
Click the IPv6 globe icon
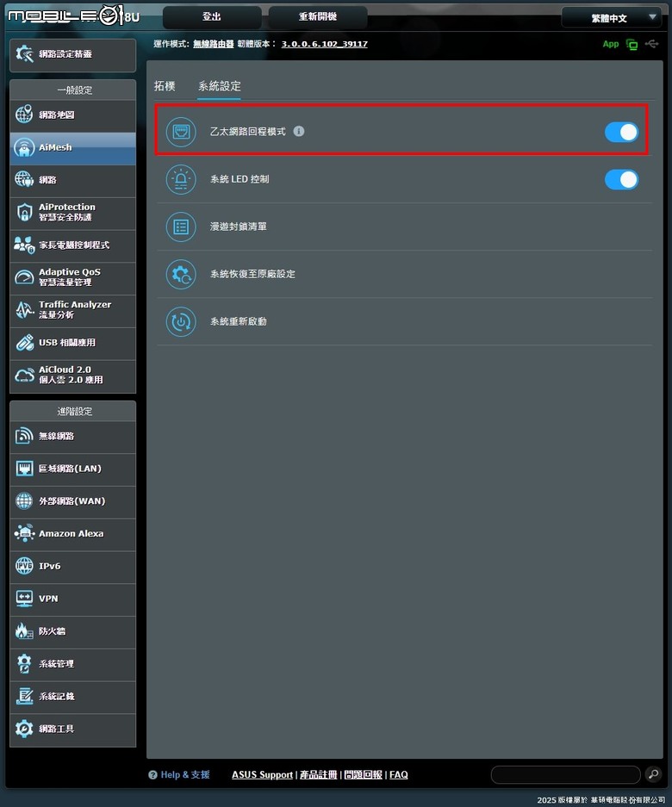coord(24,566)
